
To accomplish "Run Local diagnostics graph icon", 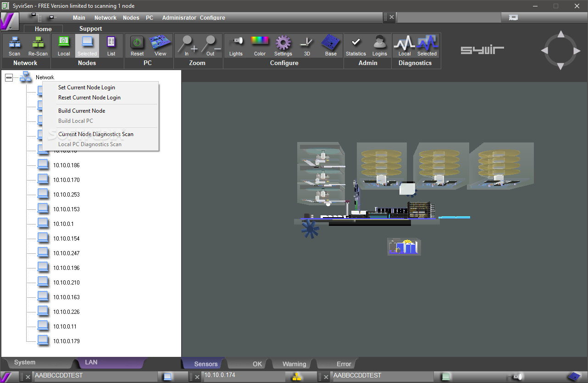I will point(405,46).
